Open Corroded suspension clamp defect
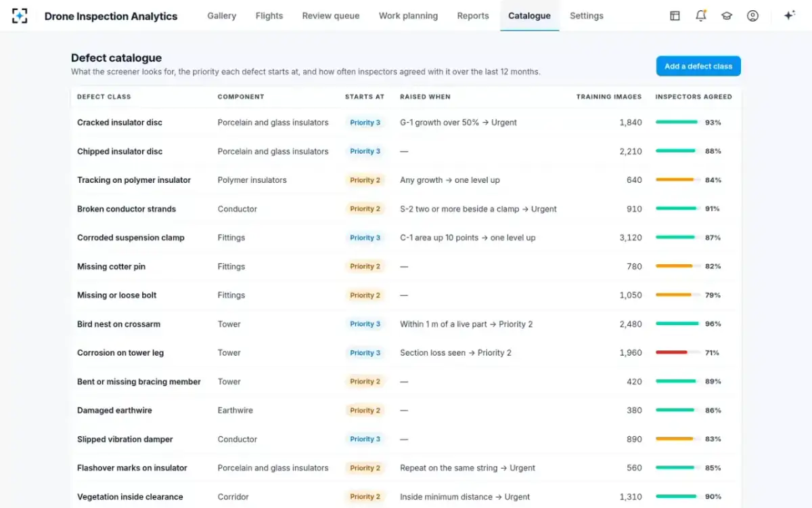The height and width of the screenshot is (508, 812). point(131,238)
